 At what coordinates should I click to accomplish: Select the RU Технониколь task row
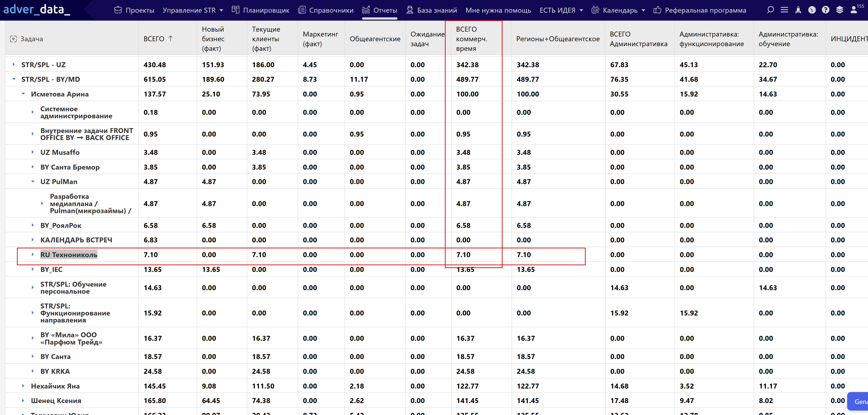(69, 255)
